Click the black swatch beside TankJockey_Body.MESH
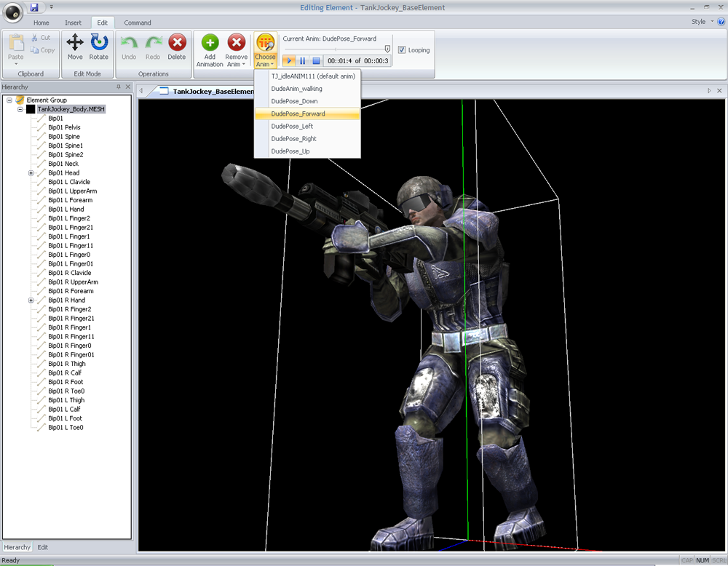The height and width of the screenshot is (566, 728). [31, 109]
